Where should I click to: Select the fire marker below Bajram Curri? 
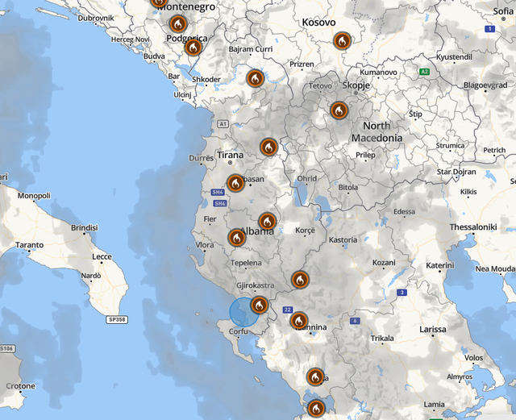255,78
